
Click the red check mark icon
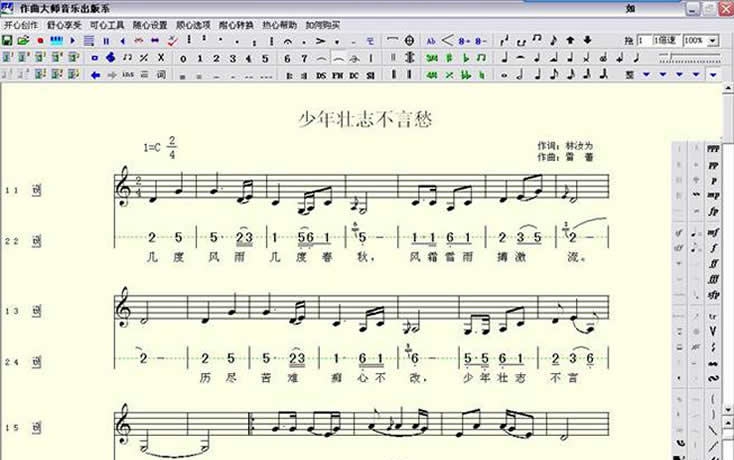point(172,41)
